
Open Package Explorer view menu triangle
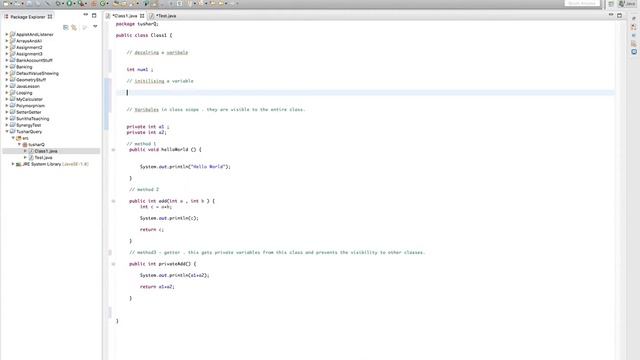click(95, 27)
